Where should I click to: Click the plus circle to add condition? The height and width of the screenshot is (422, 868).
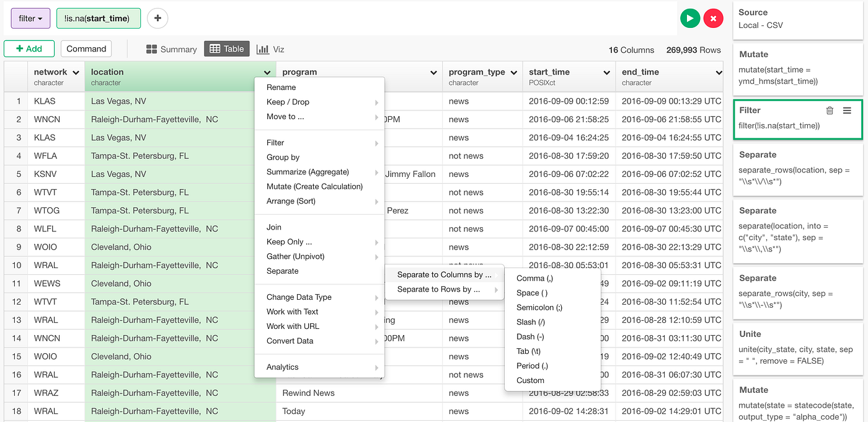coord(157,19)
